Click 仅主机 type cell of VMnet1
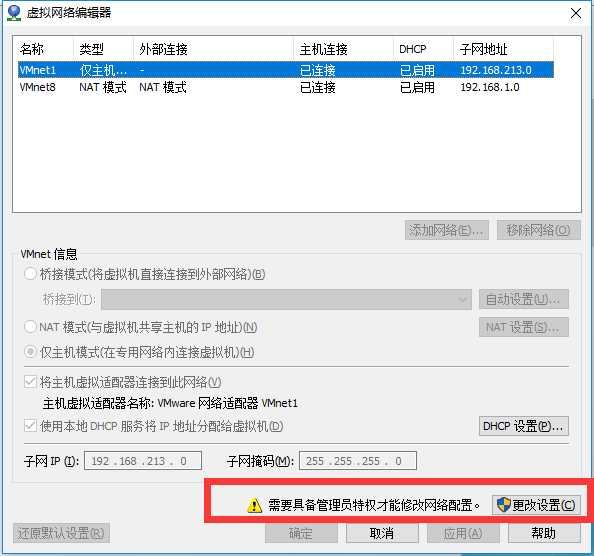 click(x=103, y=70)
